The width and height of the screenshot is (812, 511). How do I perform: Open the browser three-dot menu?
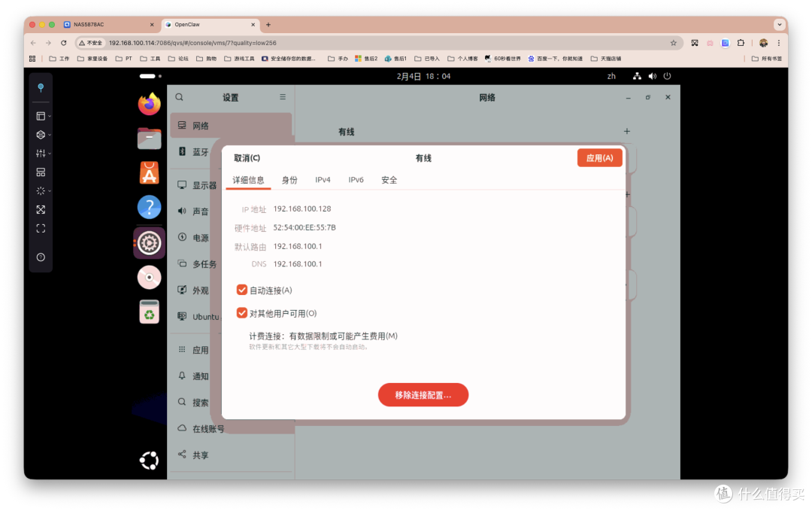point(779,43)
